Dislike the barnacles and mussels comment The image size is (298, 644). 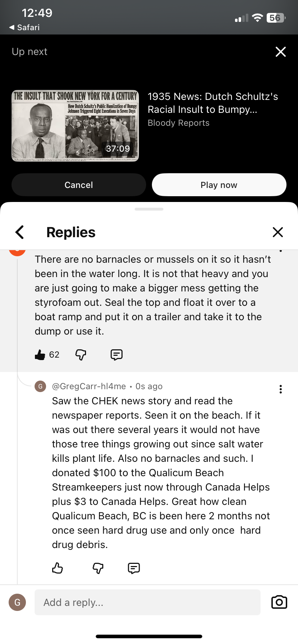pyautogui.click(x=81, y=355)
